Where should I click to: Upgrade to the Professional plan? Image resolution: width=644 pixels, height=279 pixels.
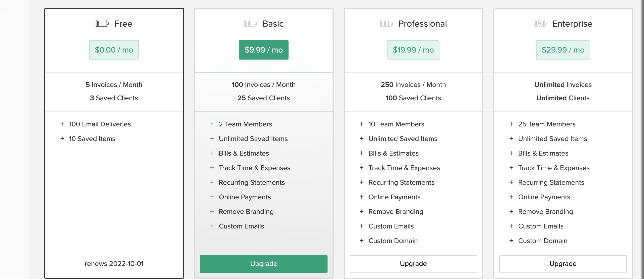413,264
